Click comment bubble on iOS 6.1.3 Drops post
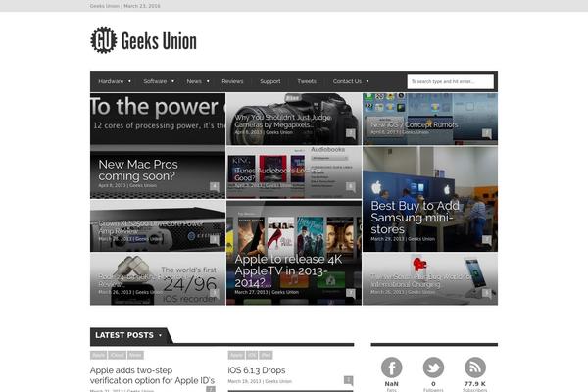 pos(348,380)
